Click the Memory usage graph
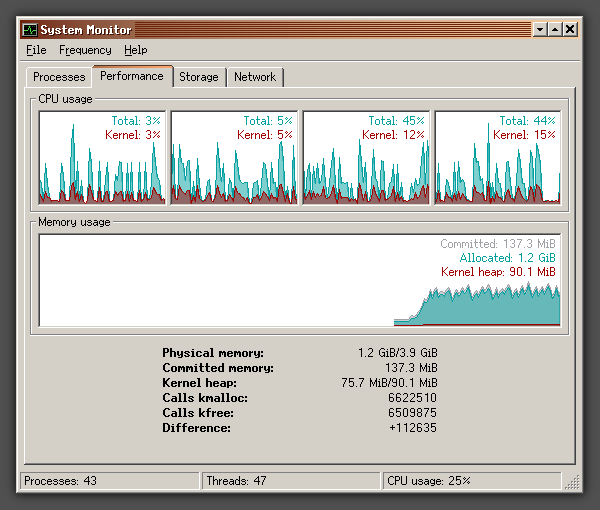The image size is (600, 510). 300,280
